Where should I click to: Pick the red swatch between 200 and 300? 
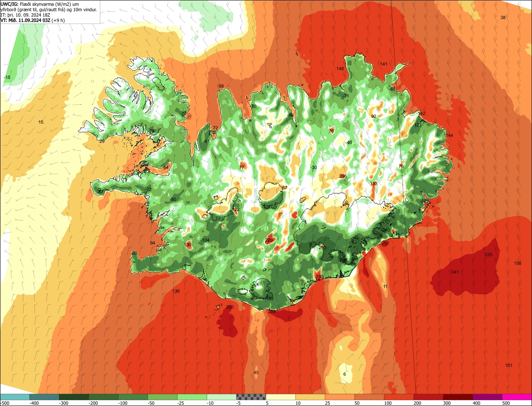point(428,397)
